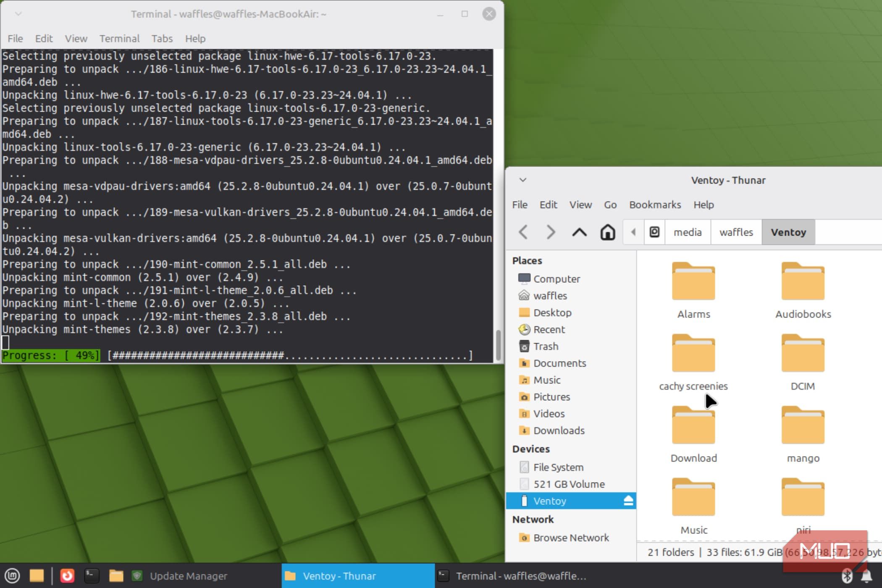Click the media path button
Viewport: 882px width, 588px height.
pos(688,232)
